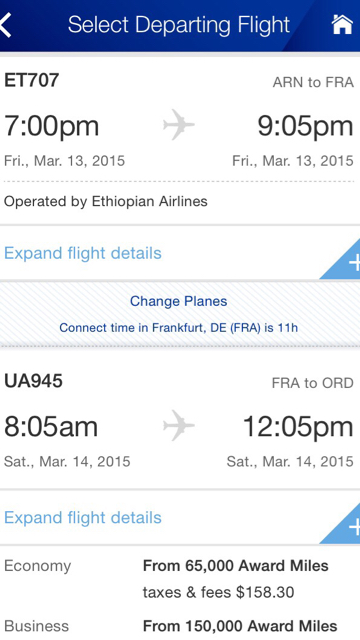
Task: Tap the 7:00pm departure time
Action: pos(51,126)
